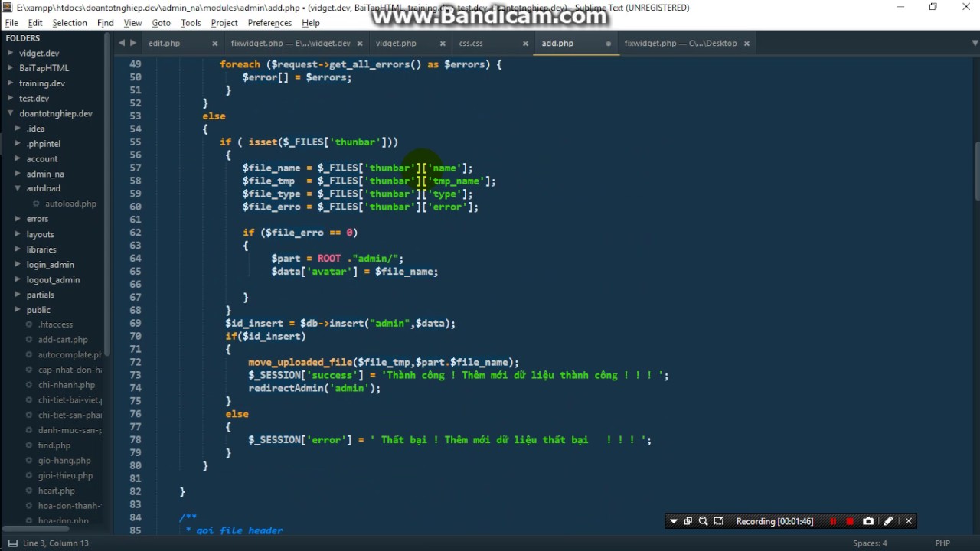Open autoload.php in sidebar

[70, 204]
